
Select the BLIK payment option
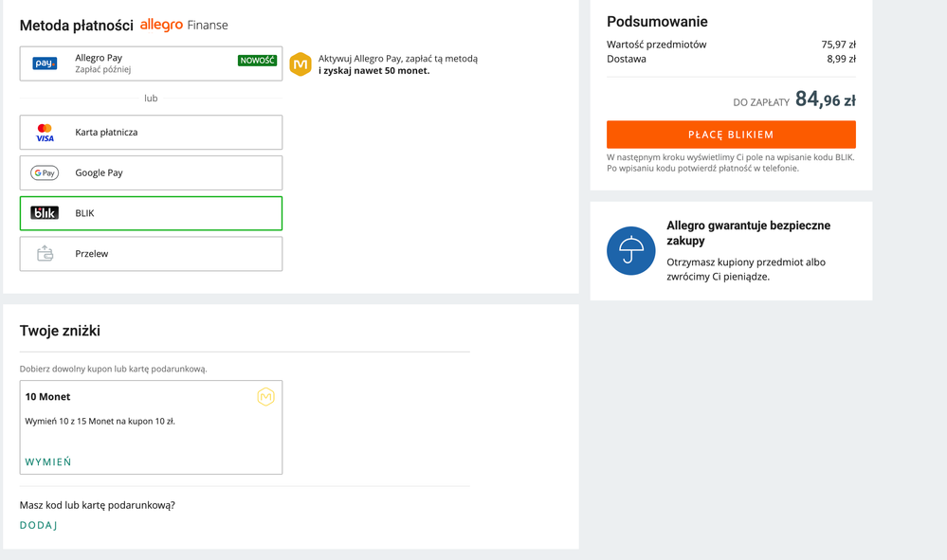151,213
